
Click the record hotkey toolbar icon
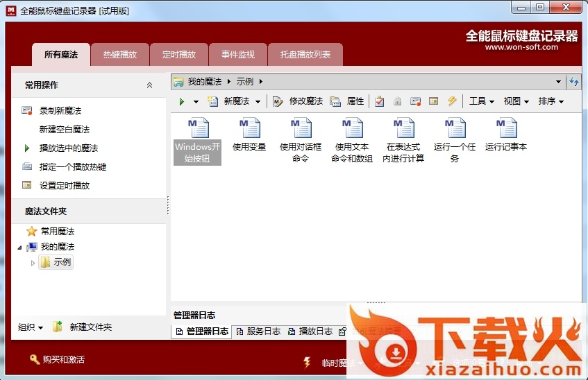[x=416, y=101]
